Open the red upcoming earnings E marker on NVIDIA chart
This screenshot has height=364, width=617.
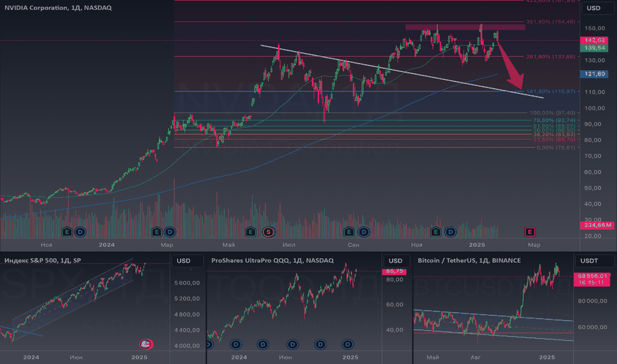[x=530, y=232]
